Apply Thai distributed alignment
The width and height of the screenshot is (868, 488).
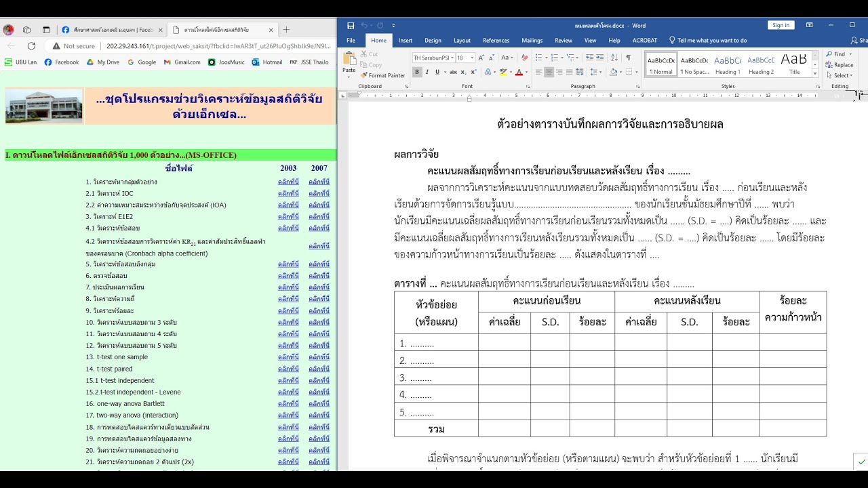pos(580,72)
